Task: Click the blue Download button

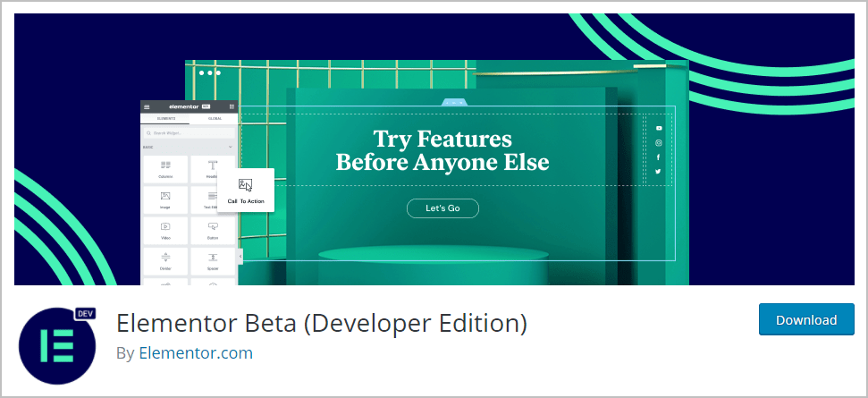Action: (806, 319)
